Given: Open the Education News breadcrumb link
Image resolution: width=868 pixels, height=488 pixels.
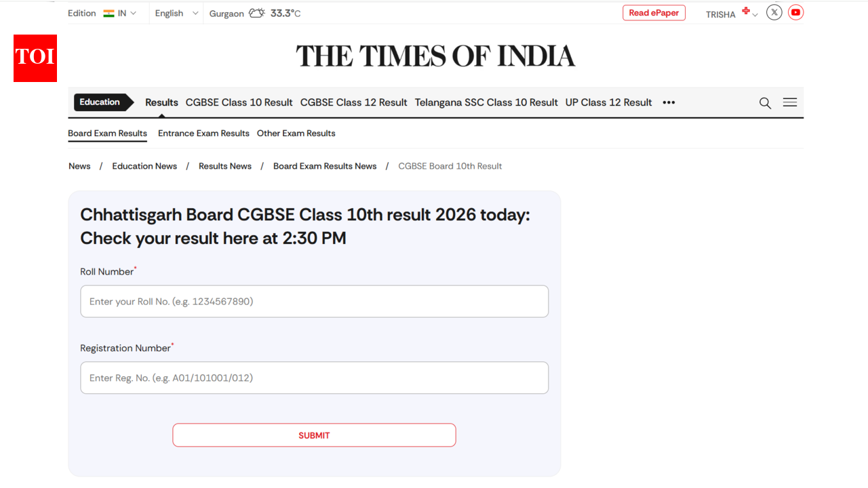Looking at the screenshot, I should [x=144, y=166].
